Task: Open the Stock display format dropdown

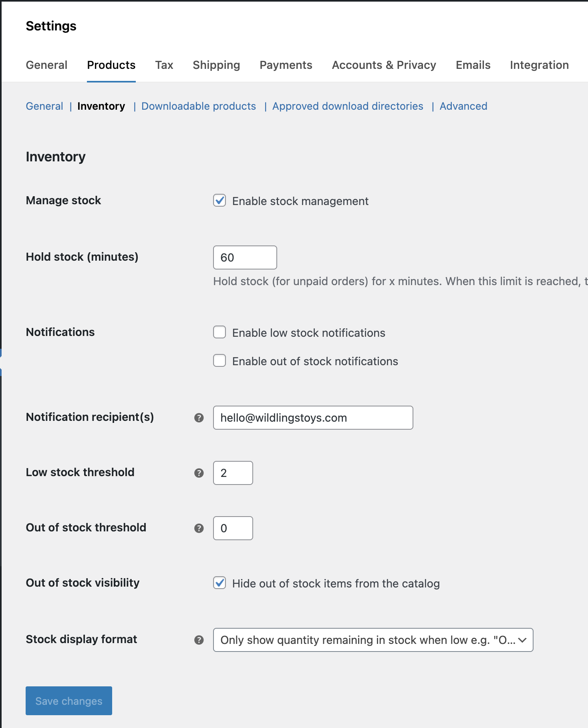Action: (x=373, y=640)
